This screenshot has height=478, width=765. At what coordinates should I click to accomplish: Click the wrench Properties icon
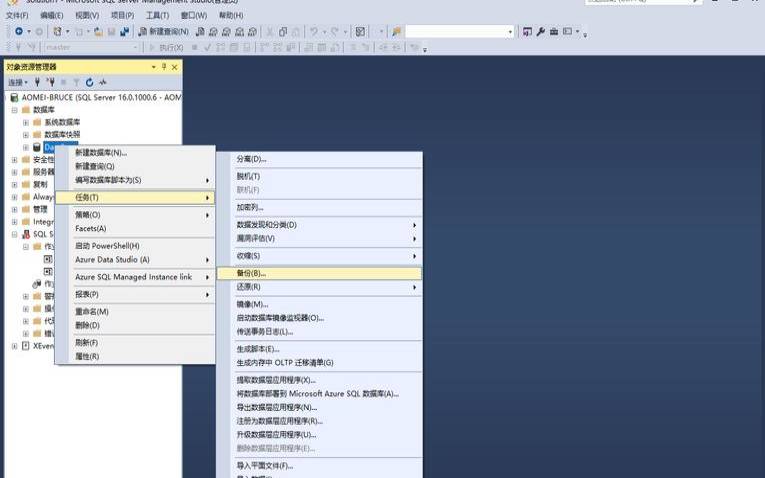541,31
